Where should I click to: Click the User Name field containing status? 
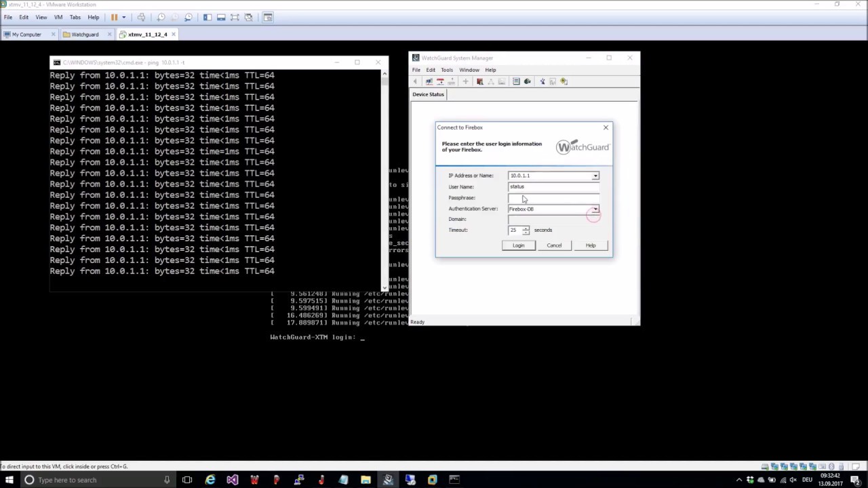[x=553, y=186]
